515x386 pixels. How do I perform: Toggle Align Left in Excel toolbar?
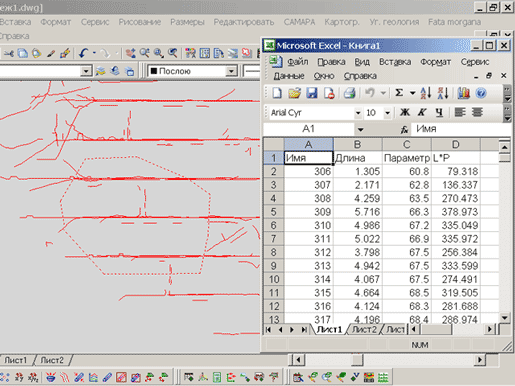[460, 113]
